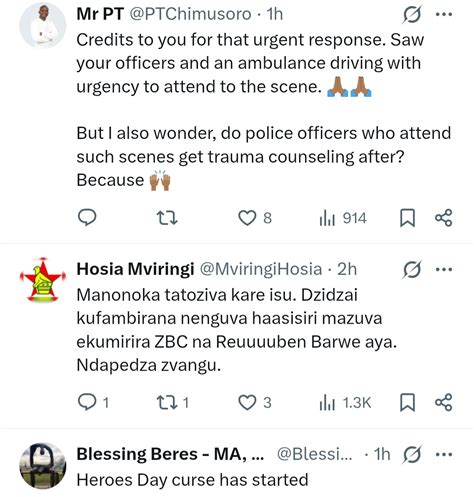The image size is (474, 497).
Task: Open @PTChimusoro profile handle
Action: click(190, 14)
